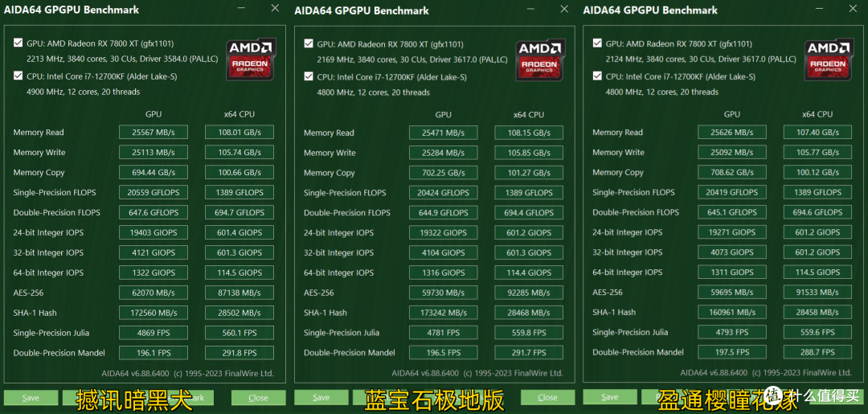Click Double-Precision value 647.6 GFLOPS
This screenshot has width=868, height=414.
click(x=154, y=212)
